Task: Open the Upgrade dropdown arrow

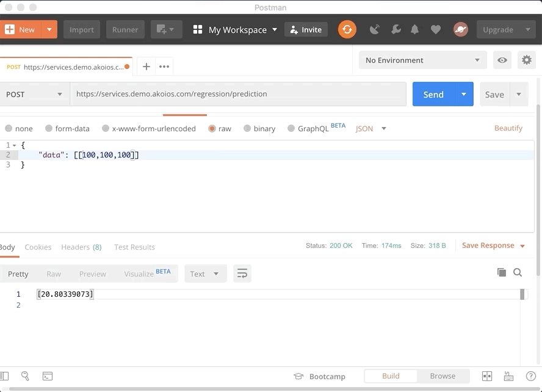Action: coord(528,30)
